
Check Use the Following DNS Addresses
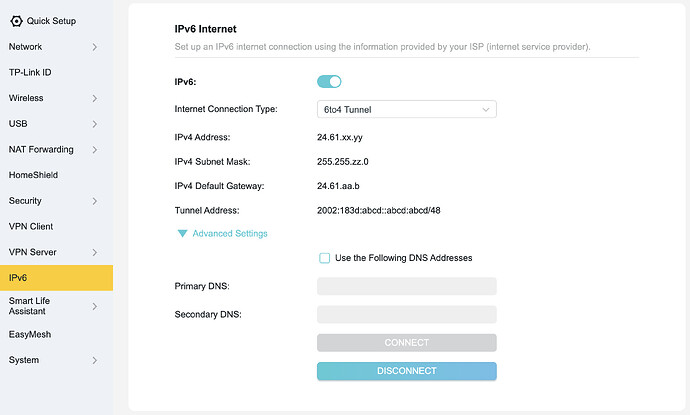pos(325,258)
